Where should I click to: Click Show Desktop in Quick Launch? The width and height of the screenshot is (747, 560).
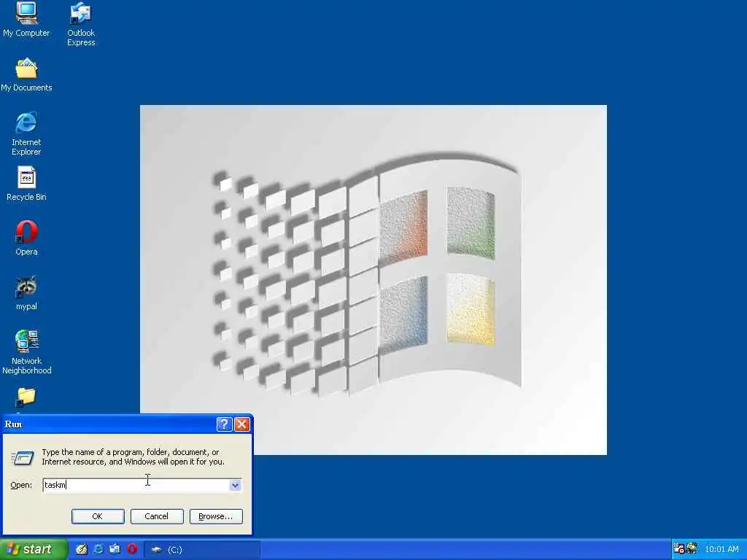(x=82, y=549)
